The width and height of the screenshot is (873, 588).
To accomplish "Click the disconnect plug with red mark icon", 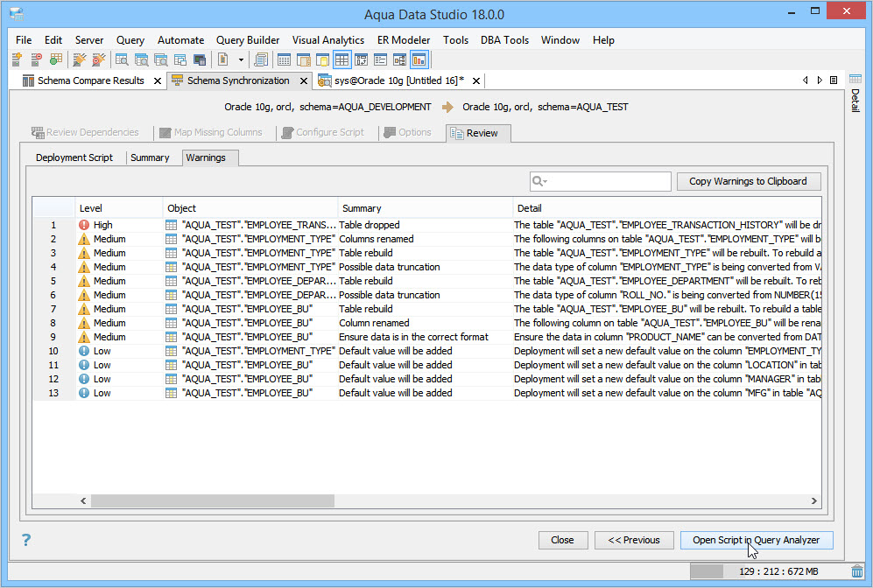I will pyautogui.click(x=99, y=59).
